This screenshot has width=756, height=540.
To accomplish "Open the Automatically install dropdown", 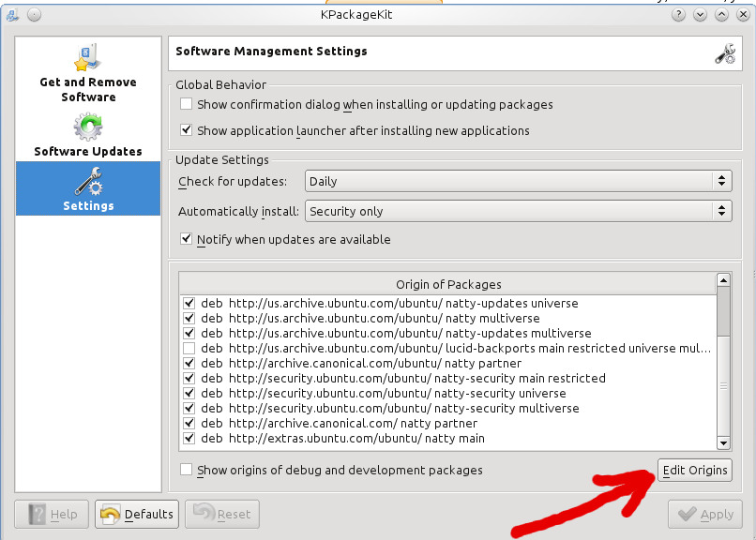I will click(518, 212).
